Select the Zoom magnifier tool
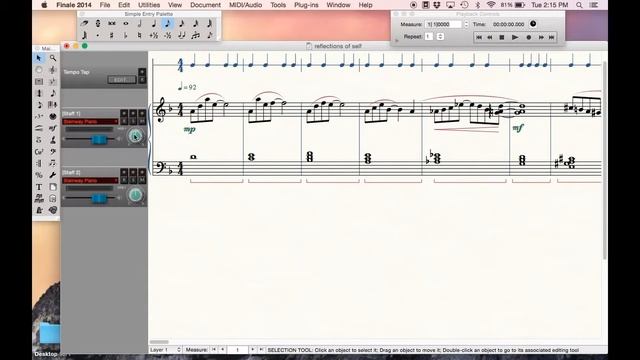The width and height of the screenshot is (640, 360). 53,58
